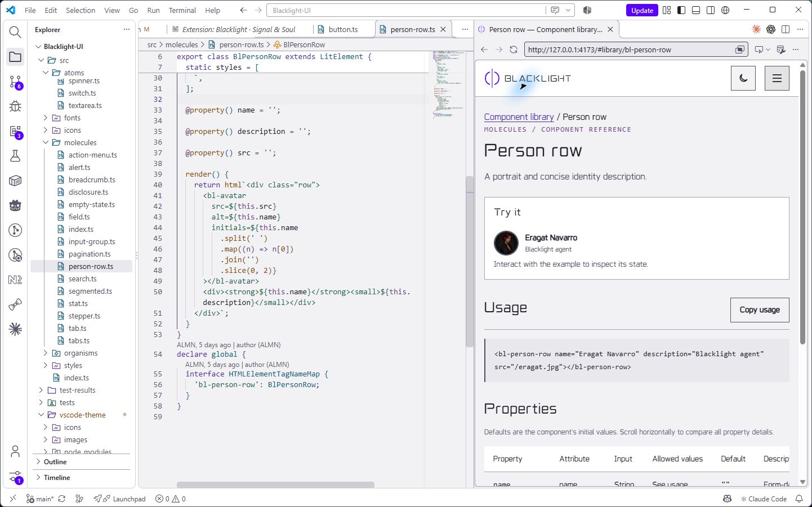The height and width of the screenshot is (507, 812).
Task: Open Accounts icon in activity bar
Action: click(x=15, y=451)
